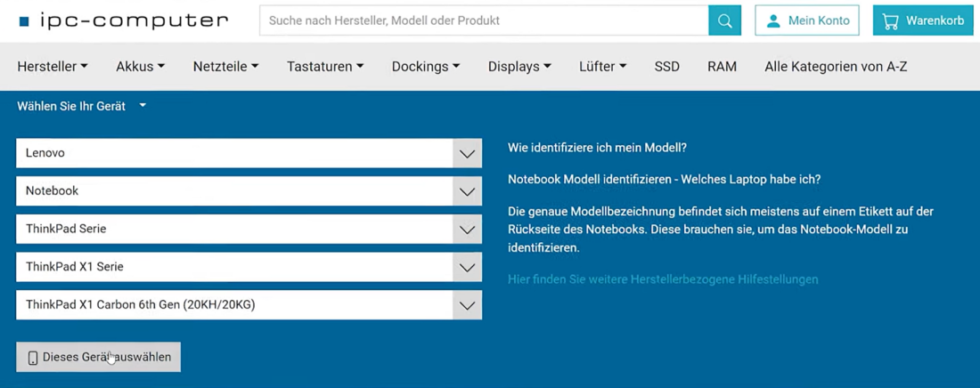Expand the Displays menu
980x388 pixels.
[519, 66]
